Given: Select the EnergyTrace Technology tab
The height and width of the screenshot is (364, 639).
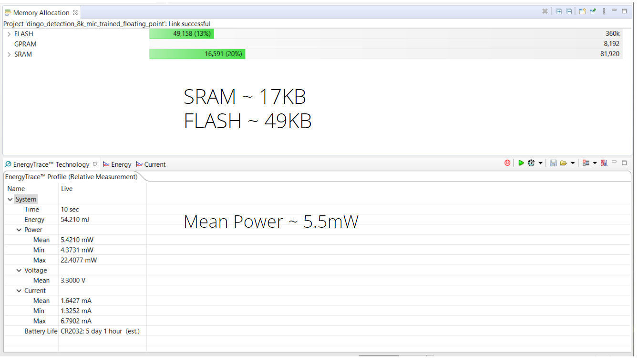Looking at the screenshot, I should coord(51,164).
